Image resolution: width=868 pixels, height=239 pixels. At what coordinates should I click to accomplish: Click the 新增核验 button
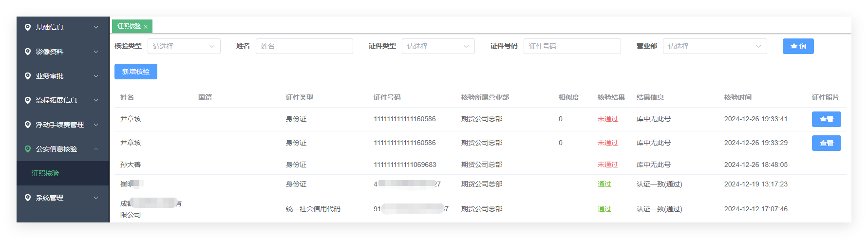pos(136,72)
